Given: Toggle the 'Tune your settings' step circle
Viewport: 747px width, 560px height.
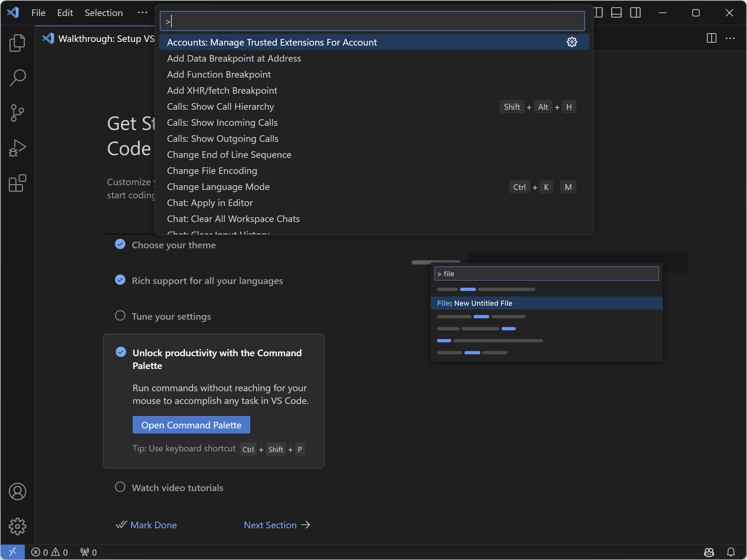Looking at the screenshot, I should [120, 316].
